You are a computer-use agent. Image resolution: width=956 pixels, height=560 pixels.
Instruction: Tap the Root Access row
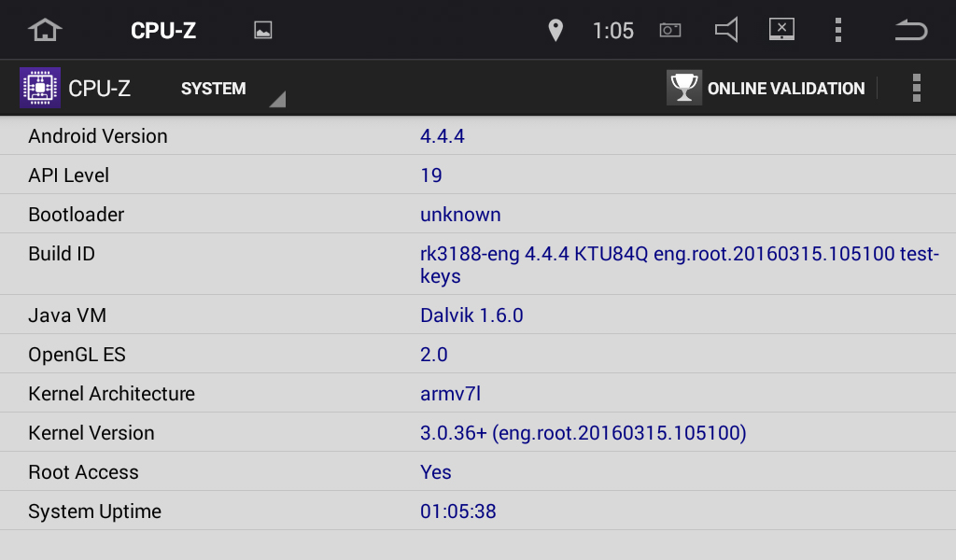(478, 471)
